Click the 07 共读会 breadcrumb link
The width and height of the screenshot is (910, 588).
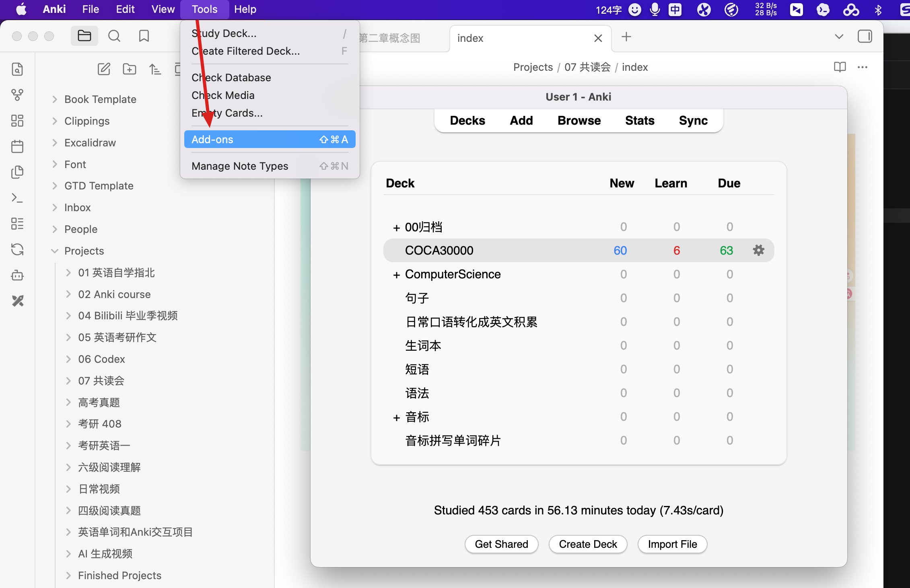(x=587, y=67)
